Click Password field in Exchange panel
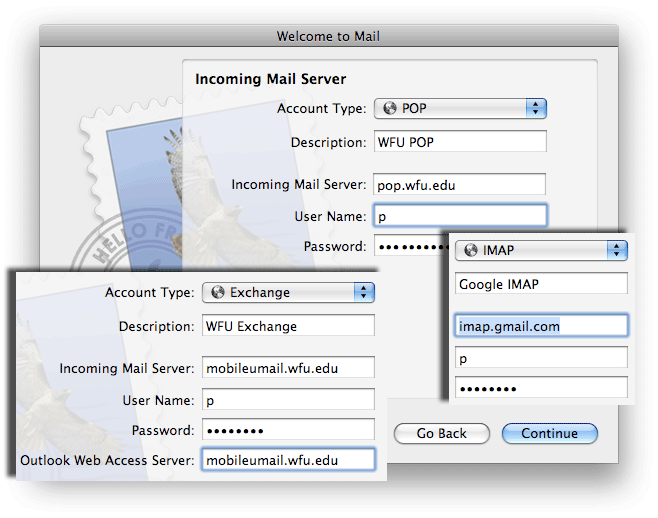This screenshot has height=518, width=658. 288,429
